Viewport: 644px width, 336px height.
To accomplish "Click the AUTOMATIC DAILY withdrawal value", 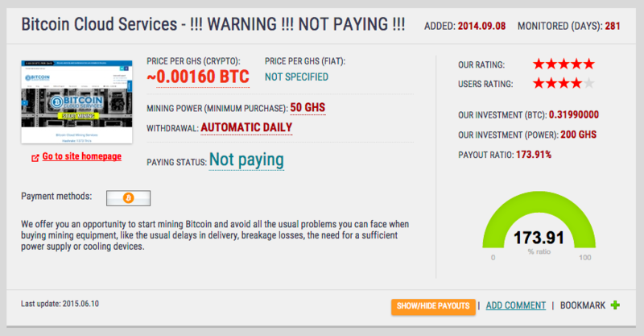I will click(x=246, y=127).
